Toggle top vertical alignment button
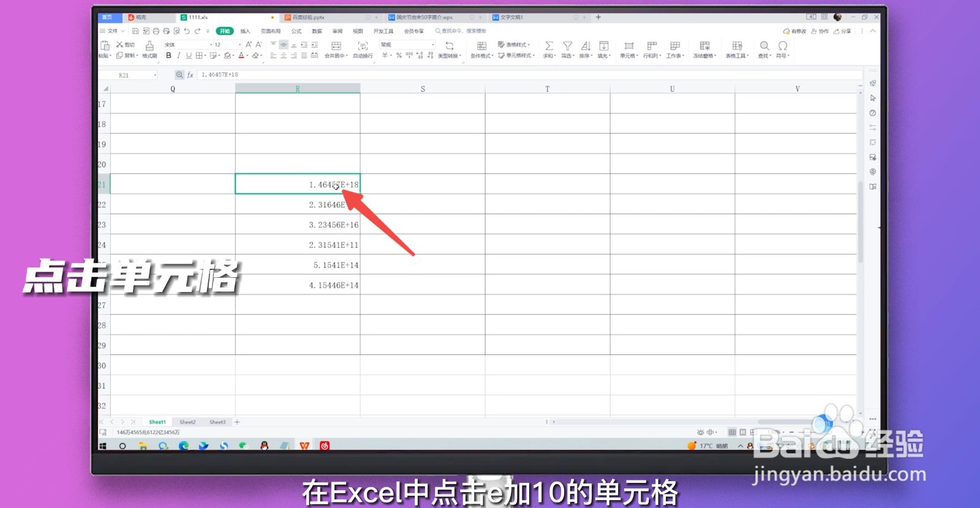Image resolution: width=980 pixels, height=508 pixels. [273, 45]
